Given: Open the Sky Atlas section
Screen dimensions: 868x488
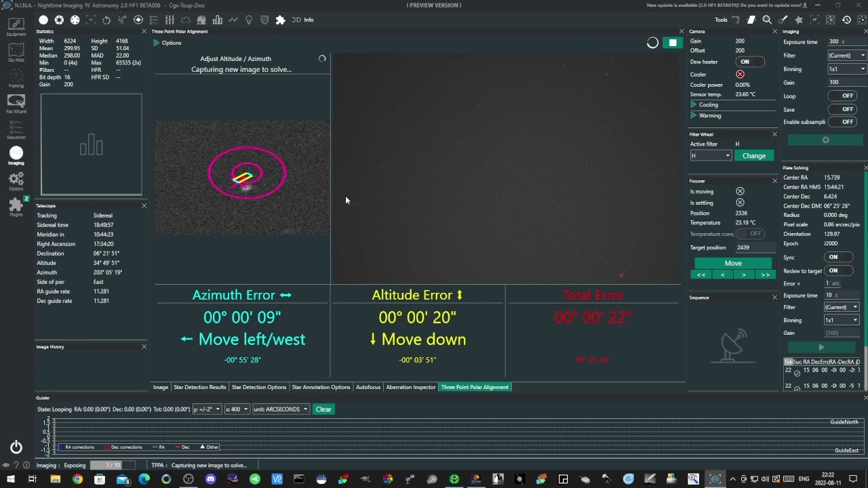Looking at the screenshot, I should point(16,53).
